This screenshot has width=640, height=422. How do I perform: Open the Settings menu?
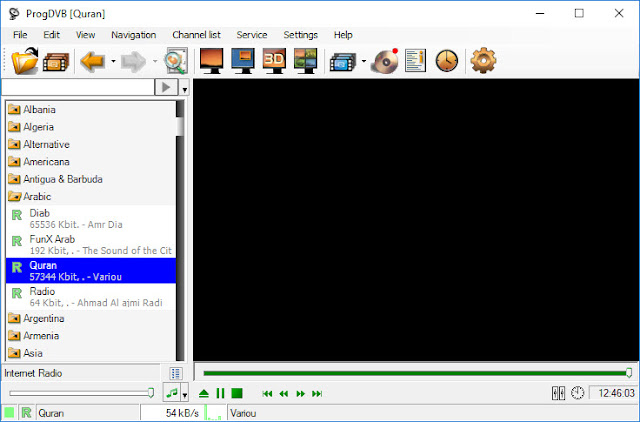click(x=300, y=35)
